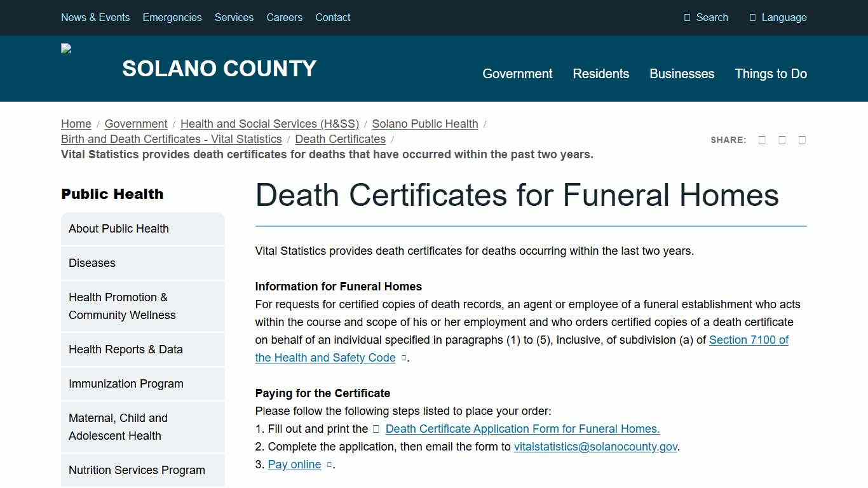This screenshot has width=868, height=488.
Task: Click the third SHARE icon
Action: [x=801, y=139]
